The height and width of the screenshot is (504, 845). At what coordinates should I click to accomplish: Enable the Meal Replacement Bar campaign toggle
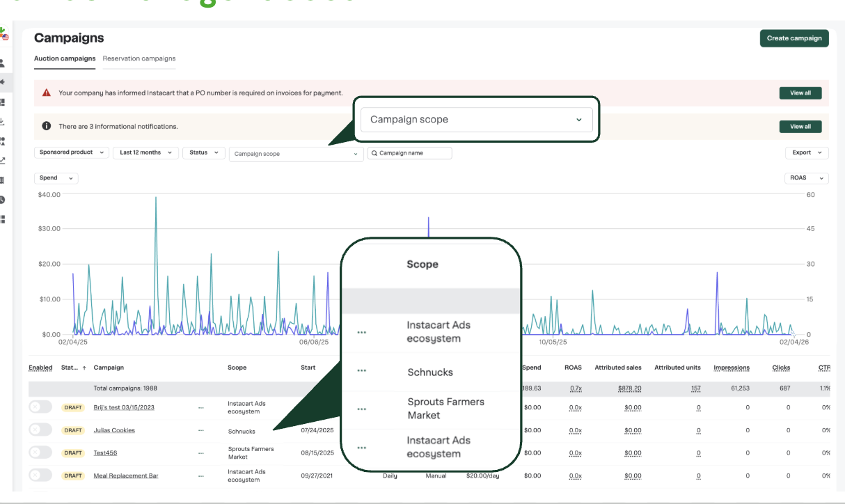point(40,475)
